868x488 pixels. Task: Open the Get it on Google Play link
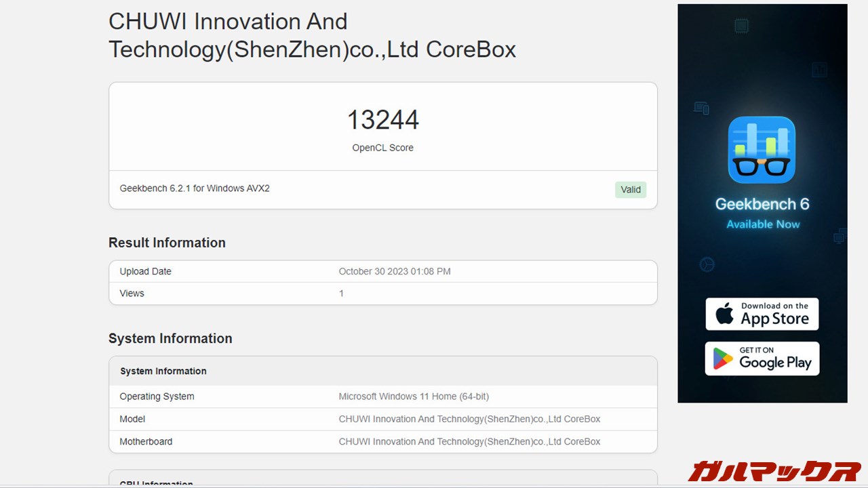click(x=762, y=359)
